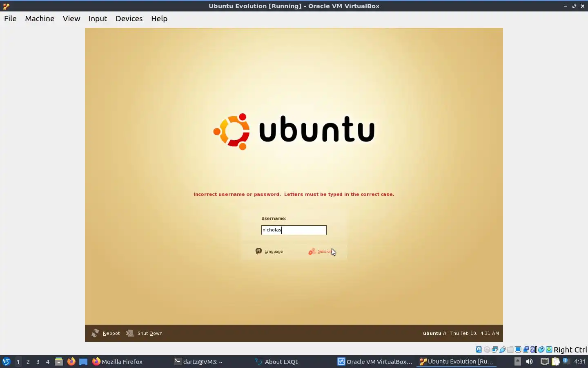Image resolution: width=588 pixels, height=368 pixels.
Task: Open the Machine menu
Action: [40, 19]
